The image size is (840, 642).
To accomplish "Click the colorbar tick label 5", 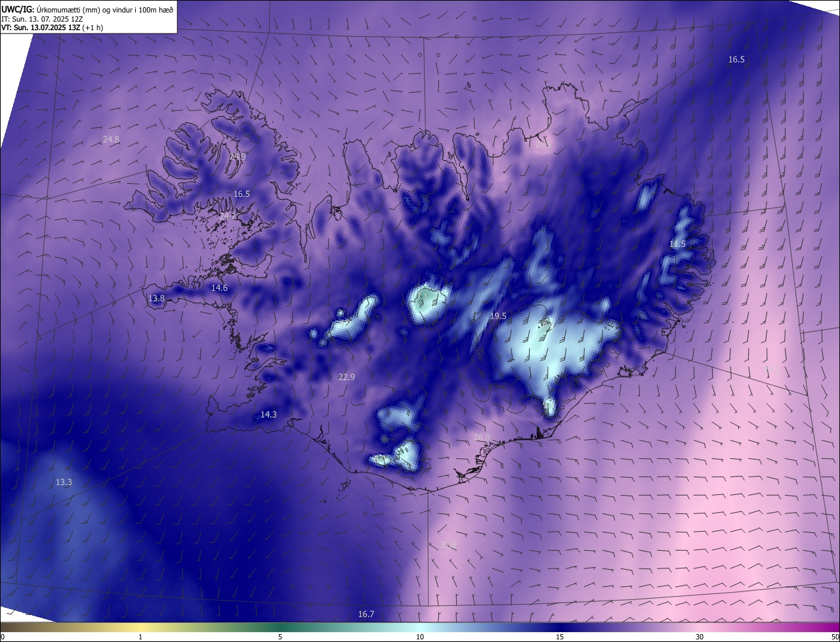I will coord(280,637).
